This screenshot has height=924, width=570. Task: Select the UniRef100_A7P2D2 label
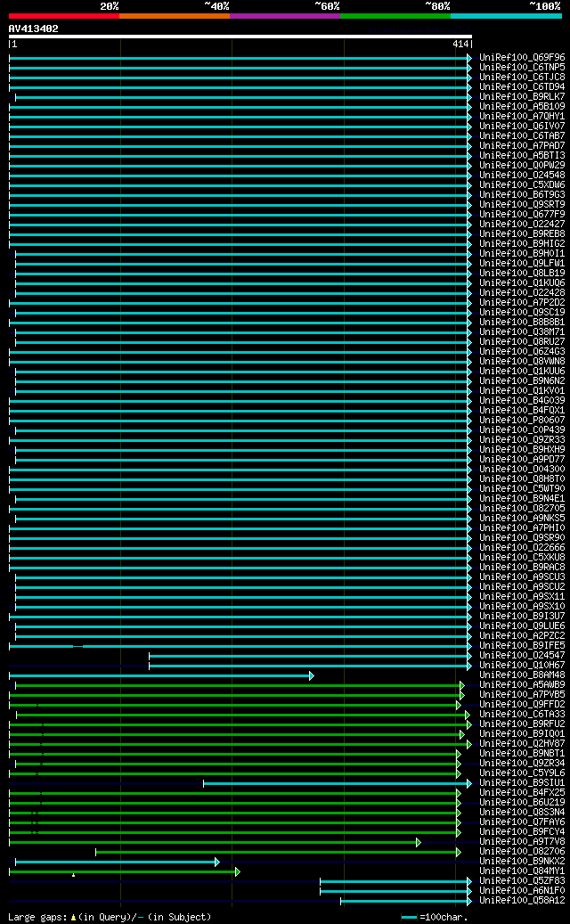point(522,302)
